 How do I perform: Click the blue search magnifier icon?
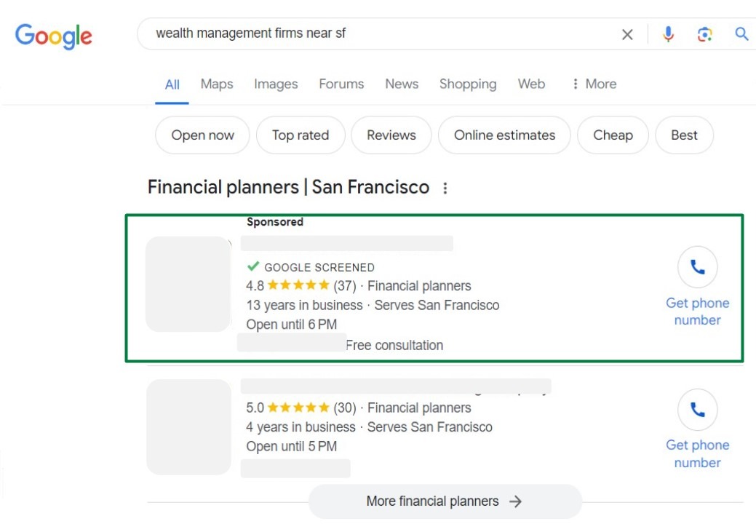741,34
